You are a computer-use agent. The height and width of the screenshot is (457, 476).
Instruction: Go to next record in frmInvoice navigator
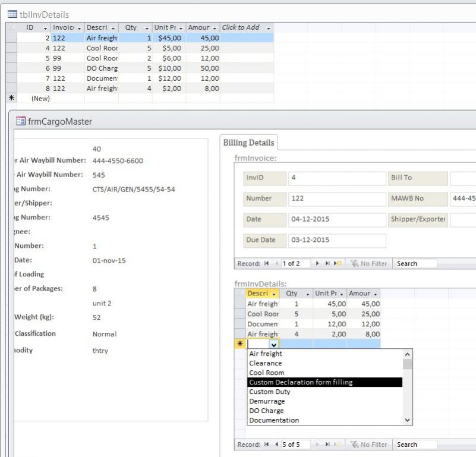316,263
